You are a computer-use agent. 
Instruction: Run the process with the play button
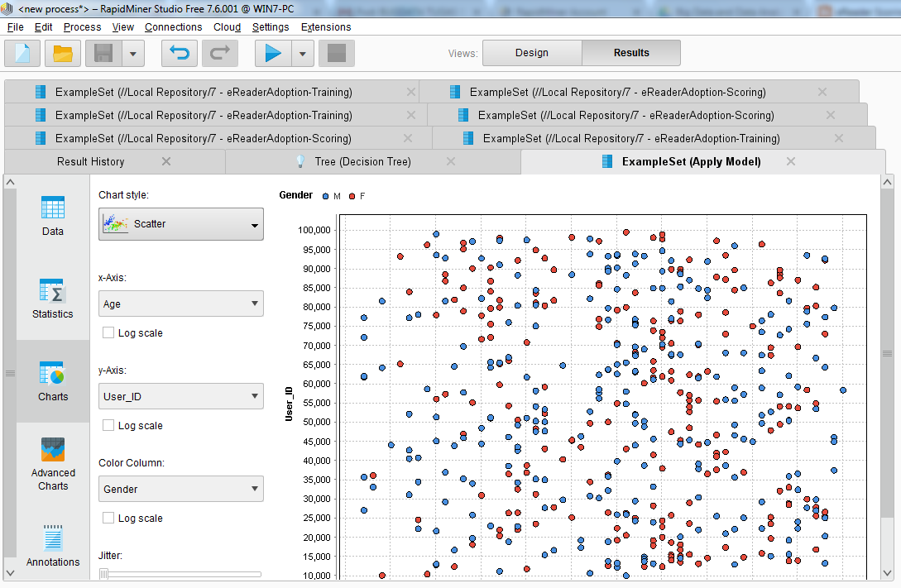point(273,53)
